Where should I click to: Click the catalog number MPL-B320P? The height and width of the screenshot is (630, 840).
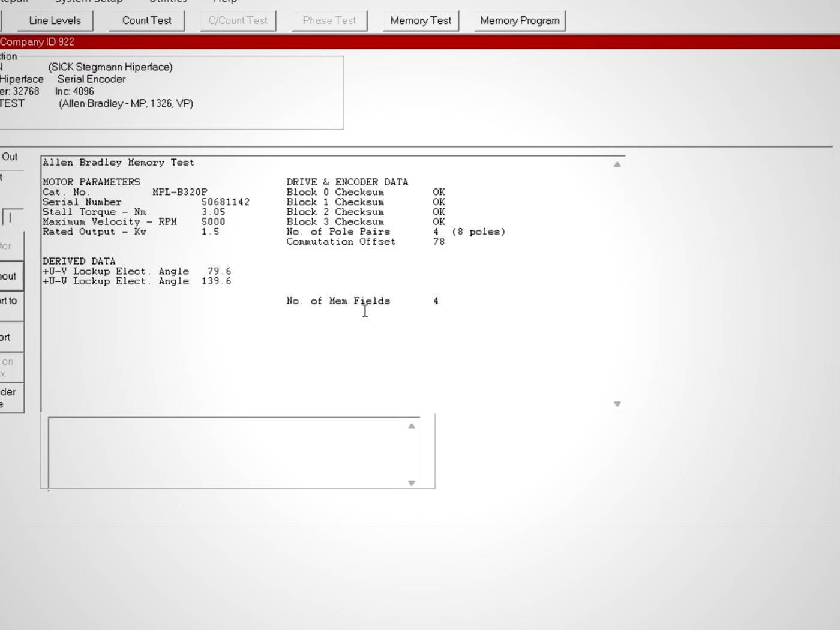tap(180, 192)
